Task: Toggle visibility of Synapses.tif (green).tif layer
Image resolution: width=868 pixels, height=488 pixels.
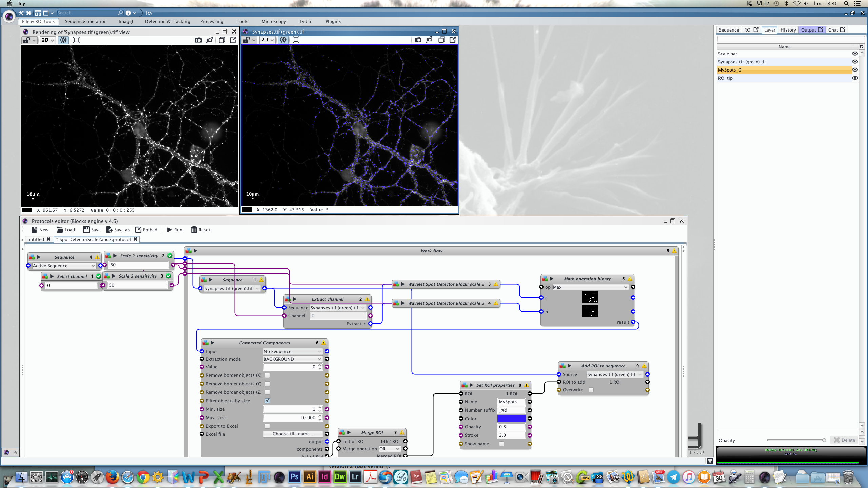Action: 855,62
